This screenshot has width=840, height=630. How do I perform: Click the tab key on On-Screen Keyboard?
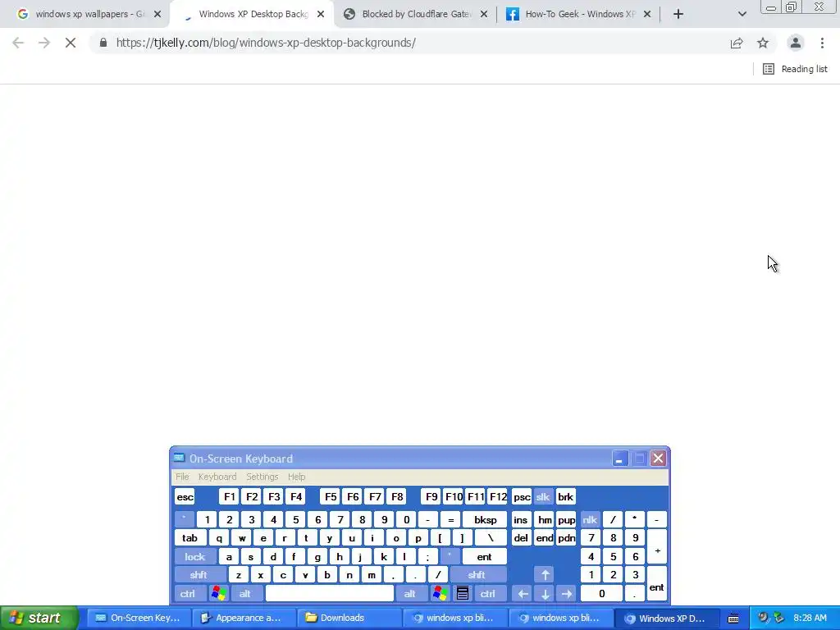click(x=190, y=538)
